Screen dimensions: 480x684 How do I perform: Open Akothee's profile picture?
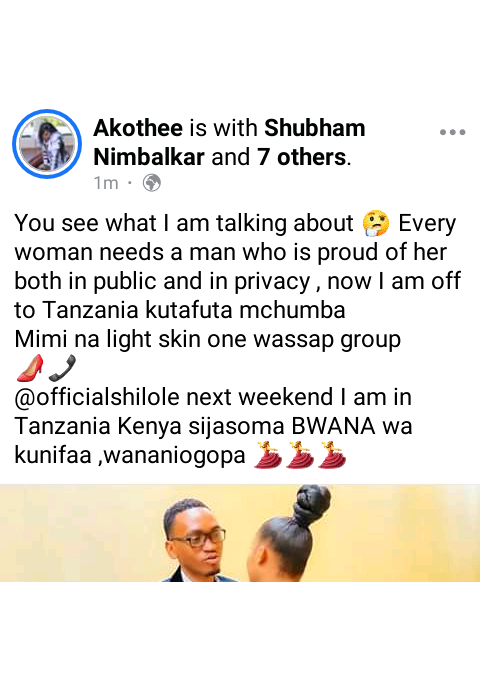47,144
